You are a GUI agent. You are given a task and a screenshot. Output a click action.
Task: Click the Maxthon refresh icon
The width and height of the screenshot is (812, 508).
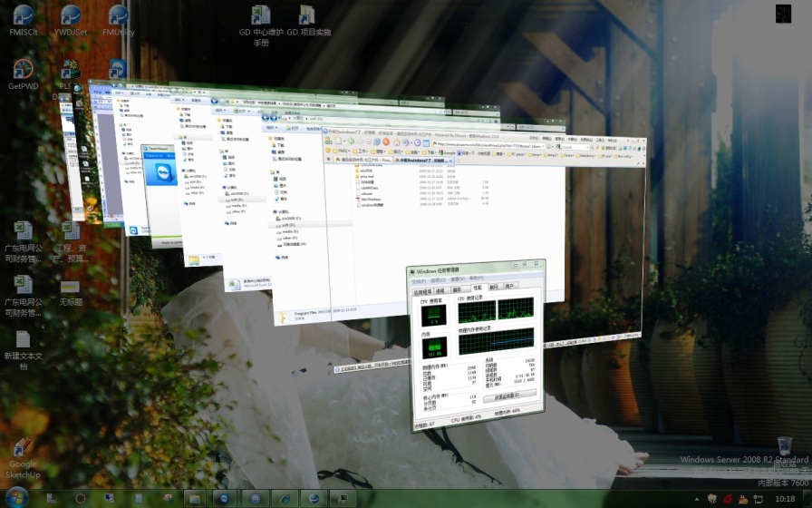tap(377, 142)
